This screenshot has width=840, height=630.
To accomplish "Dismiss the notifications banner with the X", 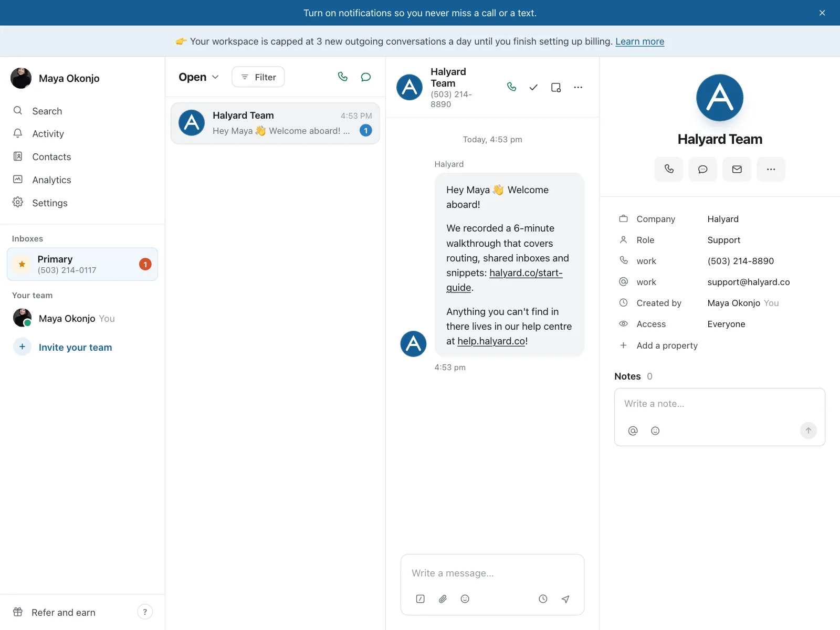I will point(822,13).
